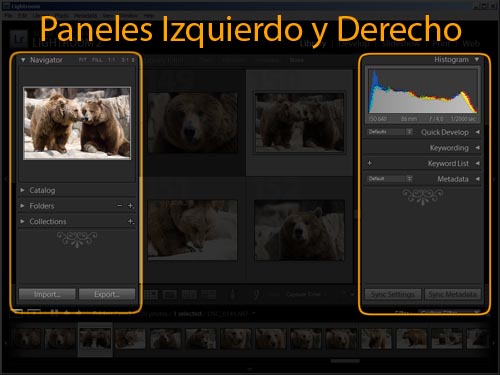500x375 pixels.
Task: Select the Painter spray can tool
Action: [233, 295]
